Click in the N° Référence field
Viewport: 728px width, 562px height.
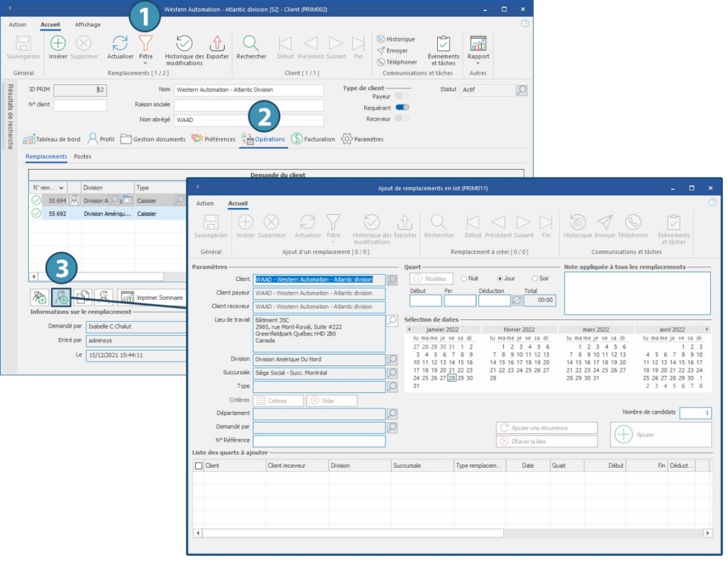(x=318, y=441)
